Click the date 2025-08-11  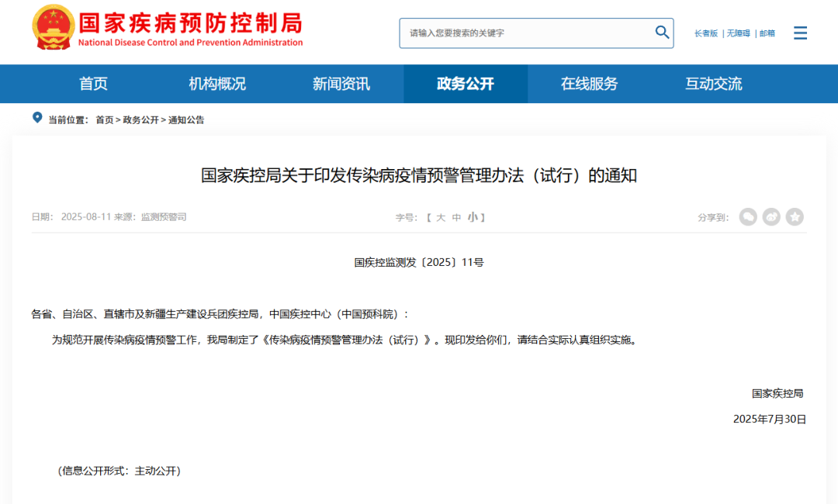tap(86, 217)
